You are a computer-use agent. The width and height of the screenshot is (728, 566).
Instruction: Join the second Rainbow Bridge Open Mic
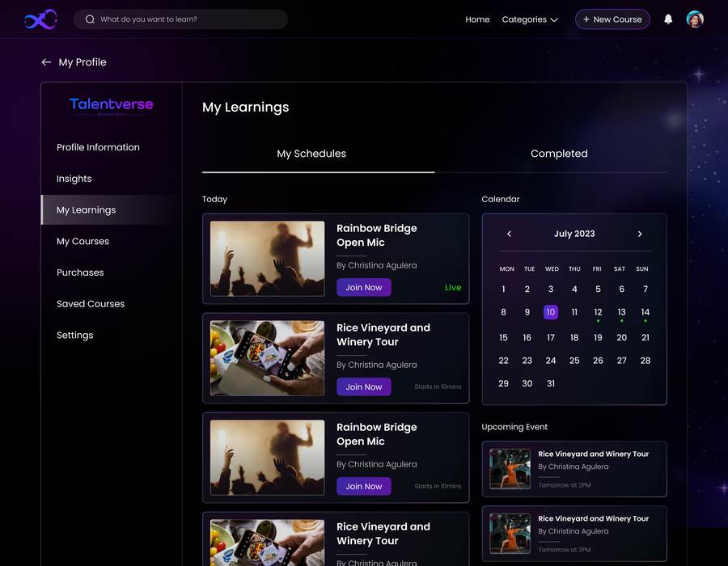click(363, 486)
